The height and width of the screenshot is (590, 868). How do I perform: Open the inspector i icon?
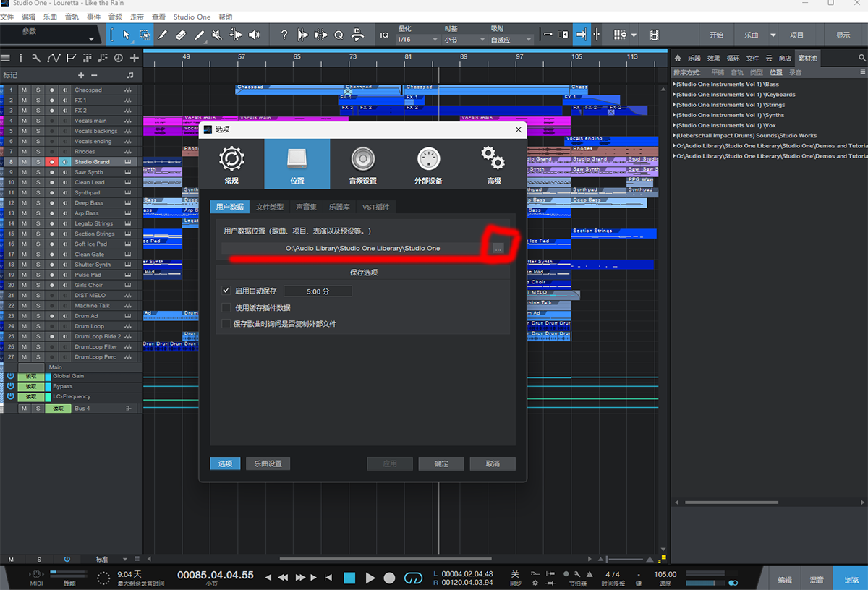pyautogui.click(x=20, y=58)
